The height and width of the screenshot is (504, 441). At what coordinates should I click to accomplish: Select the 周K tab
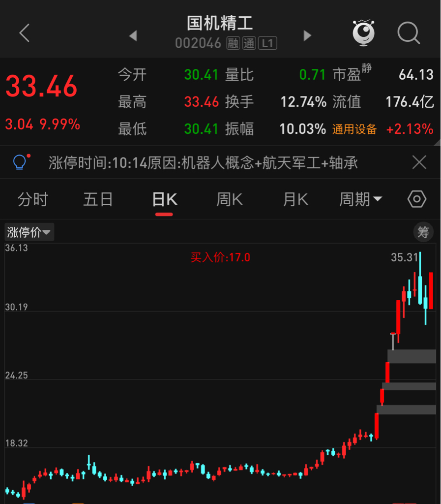tap(230, 199)
